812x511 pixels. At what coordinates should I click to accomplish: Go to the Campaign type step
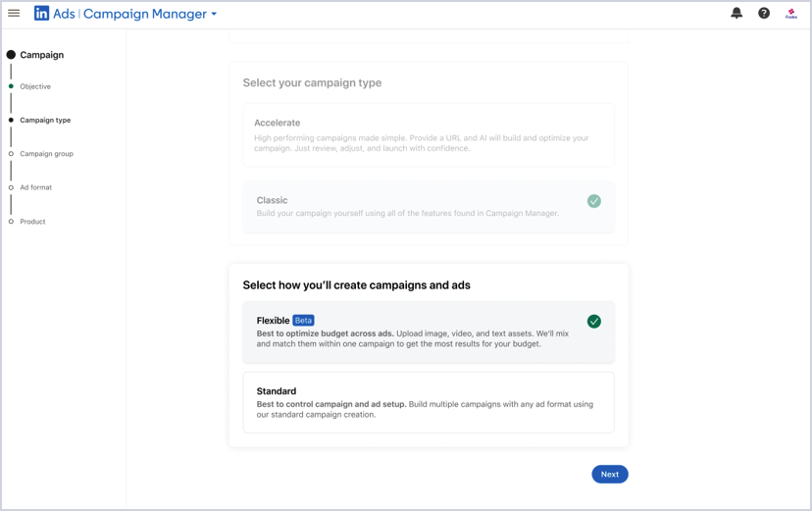click(45, 120)
